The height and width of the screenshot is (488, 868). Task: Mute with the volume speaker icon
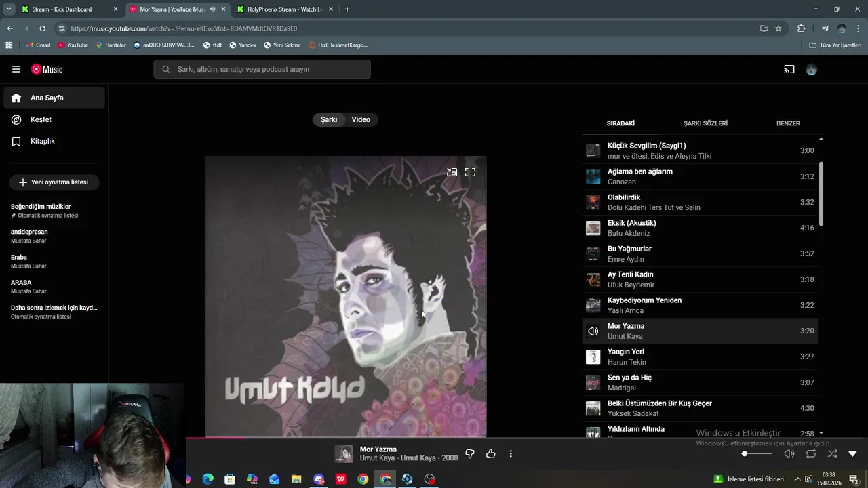(x=789, y=453)
